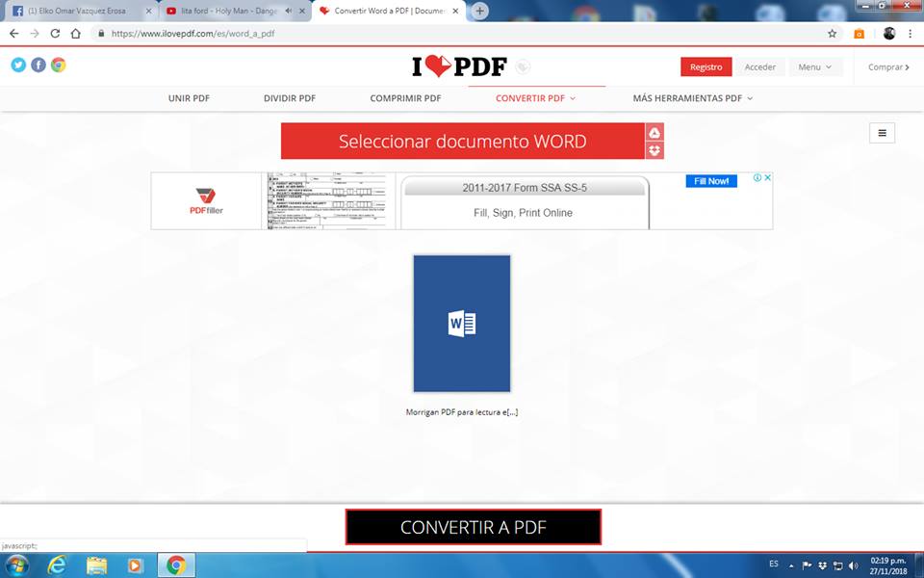Click the Chrome extension icon beside Facebook

pyautogui.click(x=59, y=65)
